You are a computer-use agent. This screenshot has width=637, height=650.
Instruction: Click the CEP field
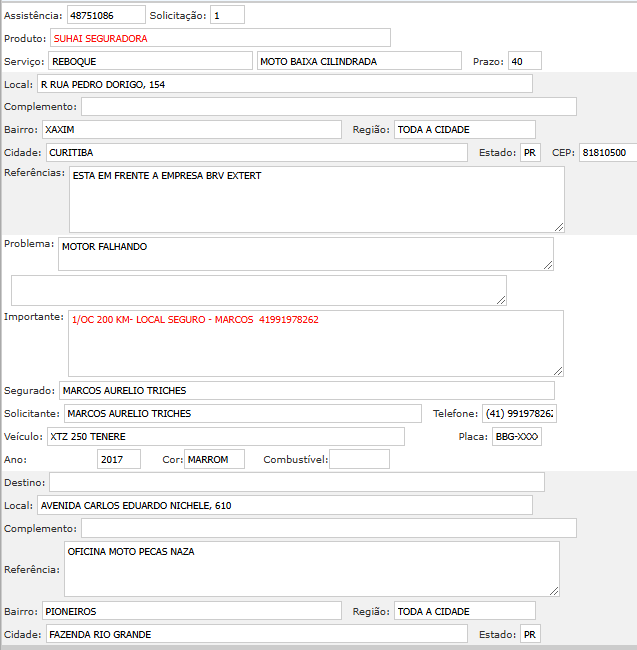click(607, 153)
